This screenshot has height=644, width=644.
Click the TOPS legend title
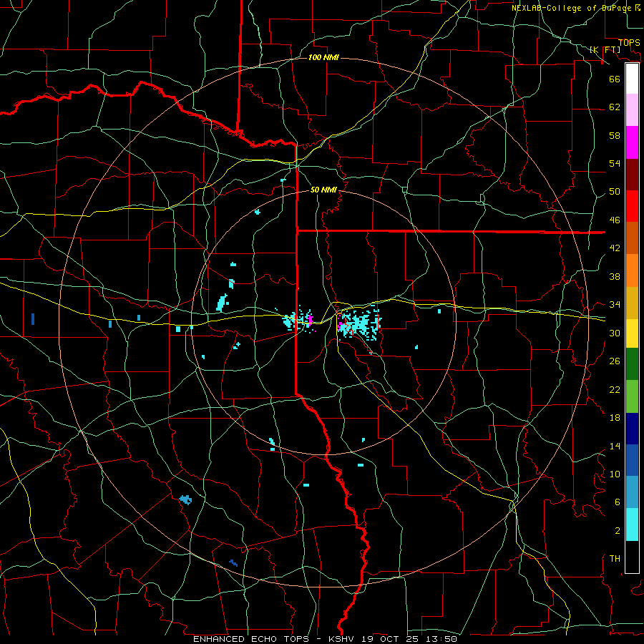pyautogui.click(x=629, y=42)
